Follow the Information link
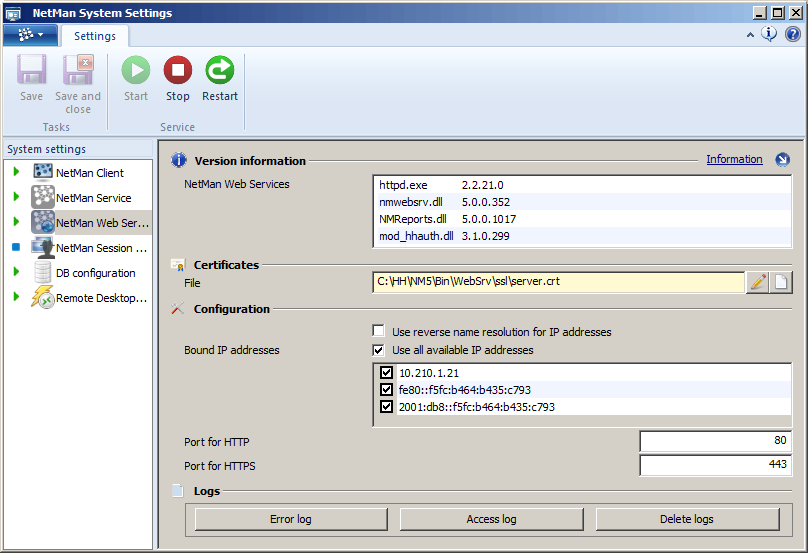 tap(734, 160)
